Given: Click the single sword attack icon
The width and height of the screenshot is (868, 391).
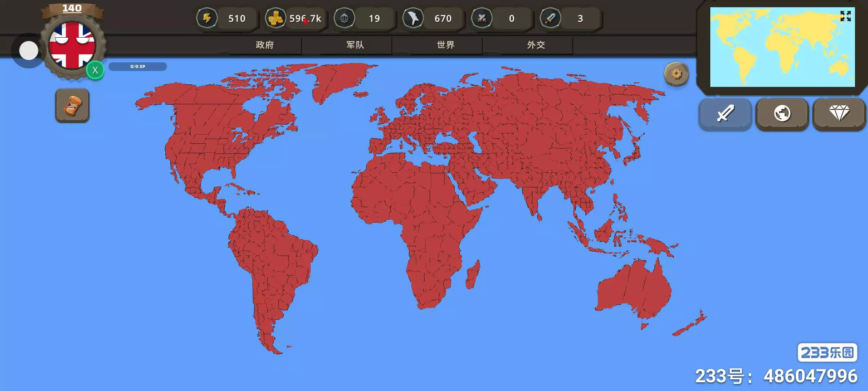Looking at the screenshot, I should (550, 18).
